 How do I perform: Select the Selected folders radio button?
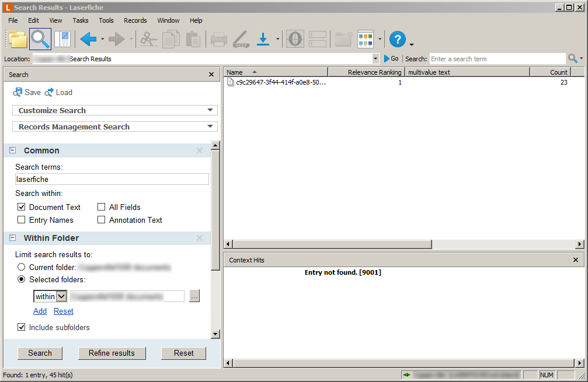point(22,279)
